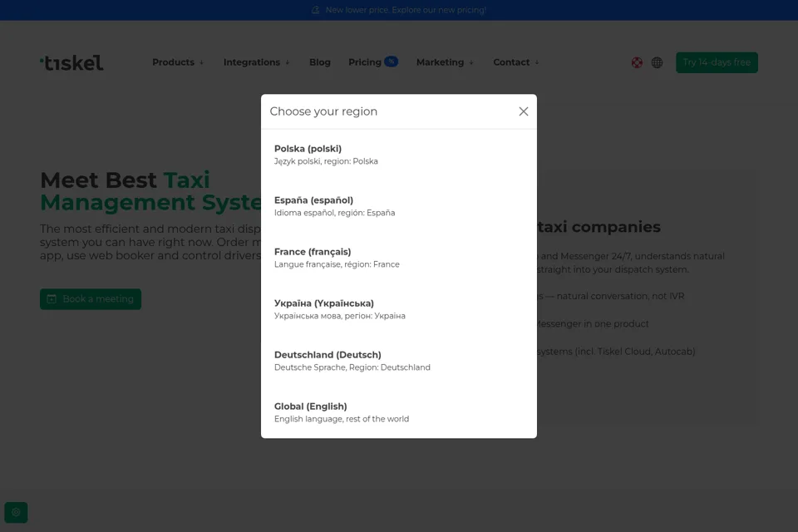798x532 pixels.
Task: Click the new lower price announcement banner
Action: 399,10
